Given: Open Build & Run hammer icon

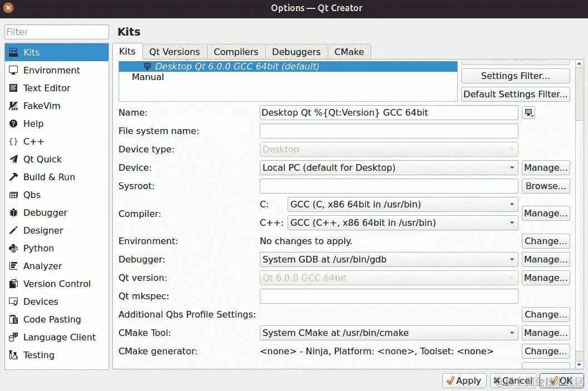Looking at the screenshot, I should [13, 177].
